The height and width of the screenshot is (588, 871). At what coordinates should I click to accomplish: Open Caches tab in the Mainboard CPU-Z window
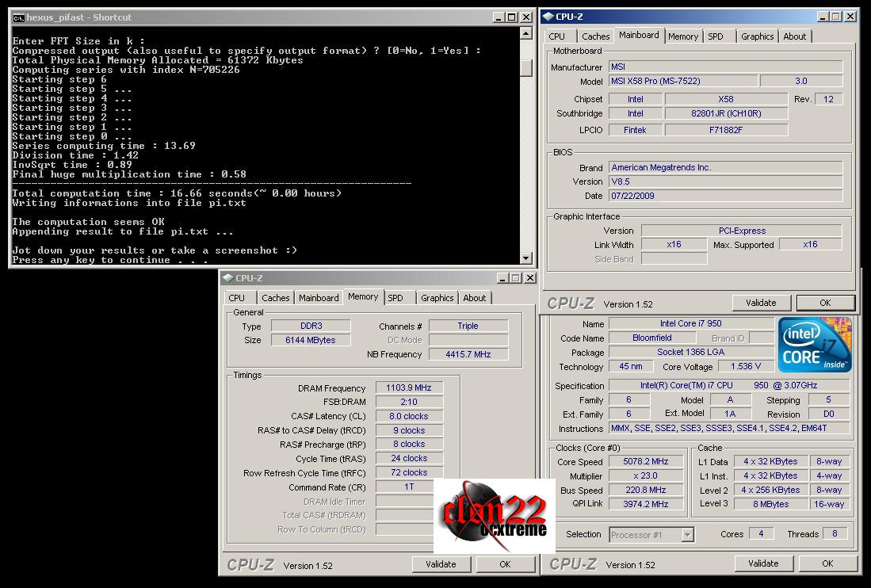[595, 36]
